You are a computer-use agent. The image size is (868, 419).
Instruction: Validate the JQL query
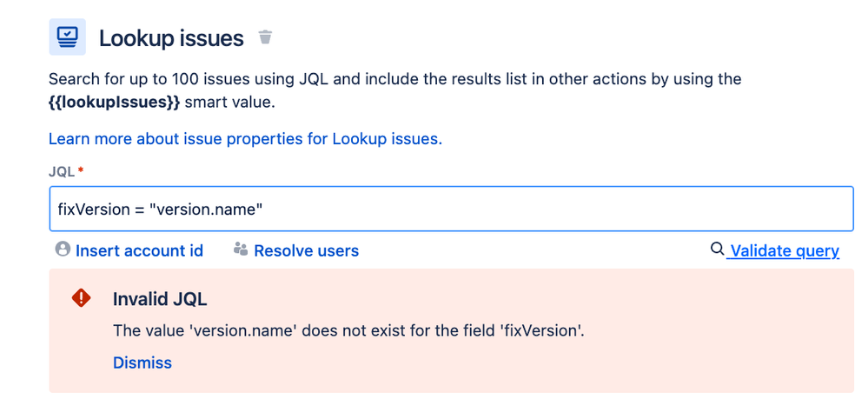coord(784,250)
